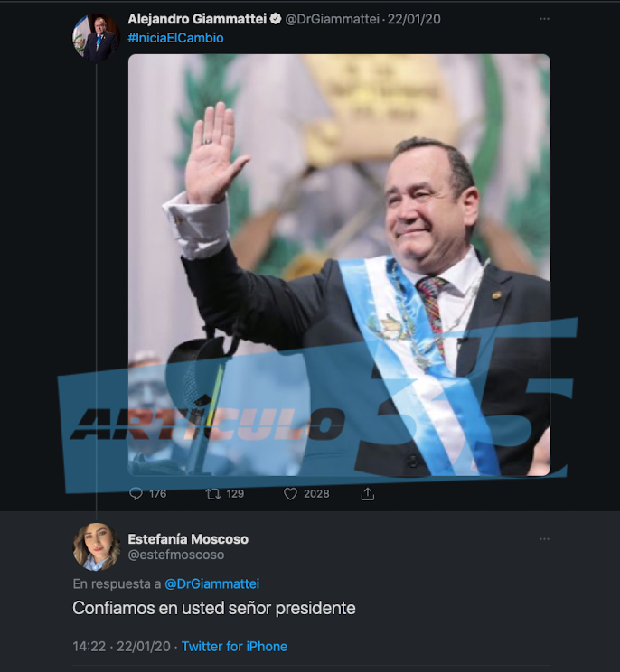Enlarge the photo of the man waving

click(x=339, y=265)
